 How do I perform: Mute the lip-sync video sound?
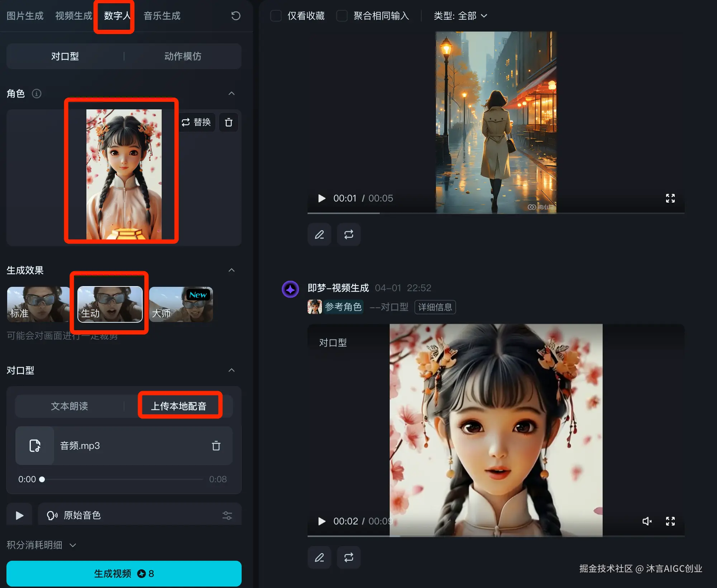click(x=647, y=521)
